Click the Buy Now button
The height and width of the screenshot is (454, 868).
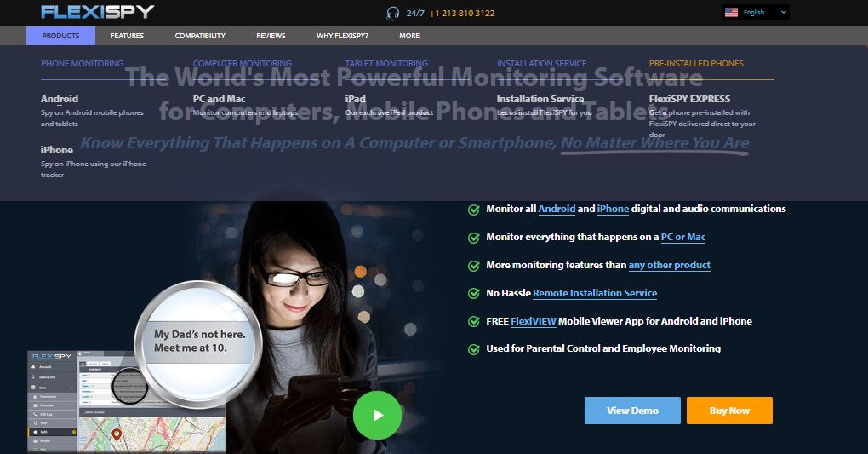pos(729,411)
